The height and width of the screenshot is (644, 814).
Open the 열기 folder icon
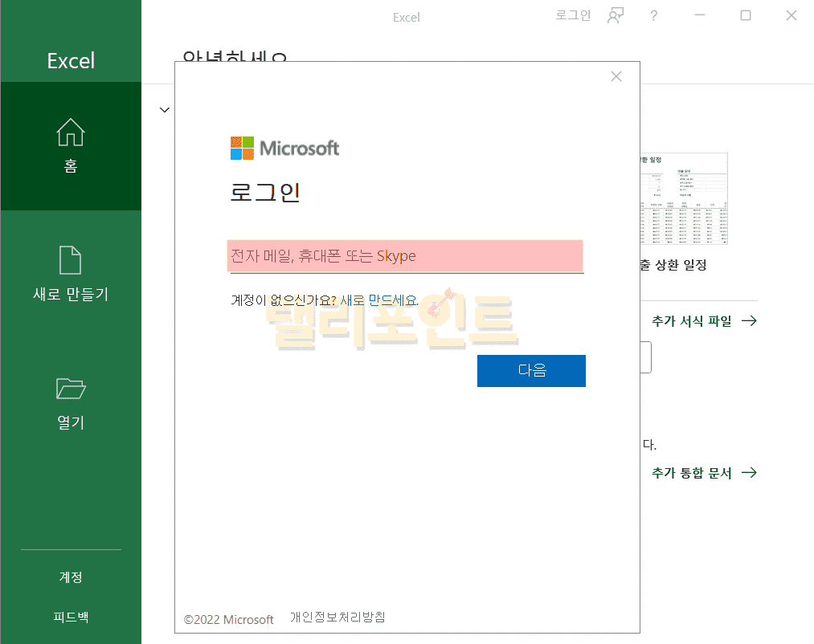click(71, 389)
